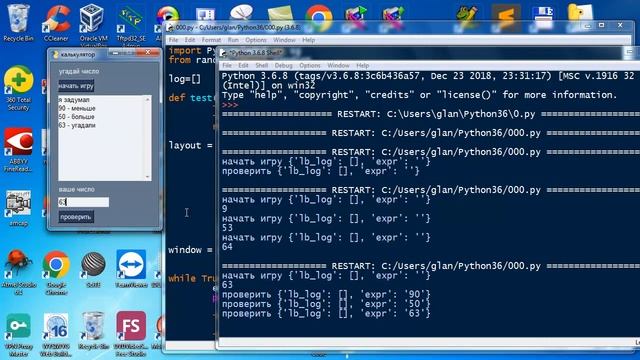
Task: Open Shell menu in the Python Shell
Action: pos(262,65)
